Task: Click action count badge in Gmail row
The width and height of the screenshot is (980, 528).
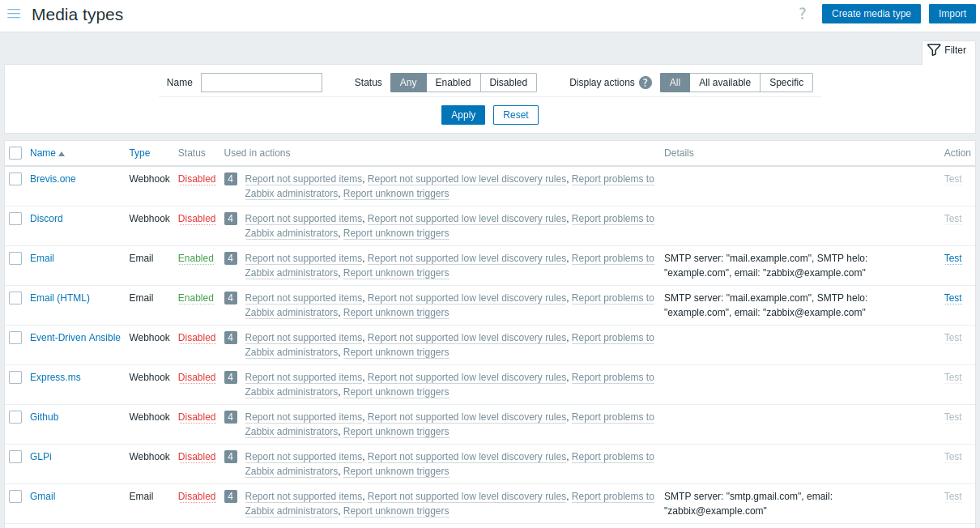Action: click(231, 496)
